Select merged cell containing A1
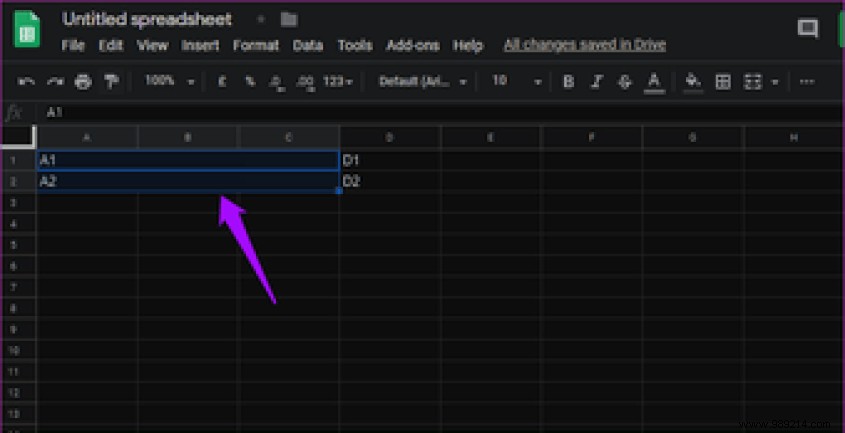 pyautogui.click(x=188, y=160)
